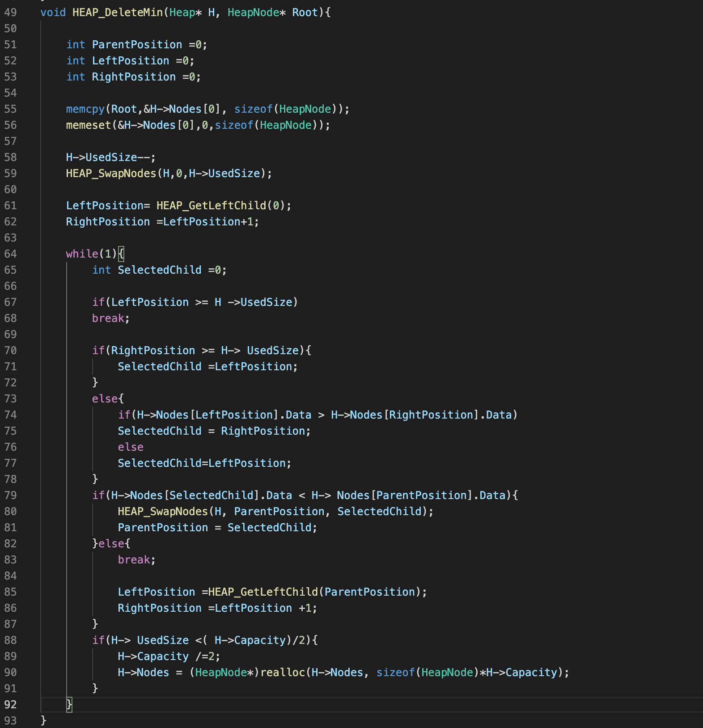The height and width of the screenshot is (728, 703).
Task: Click sizeof(HeapNode) on line 90
Action: pos(428,673)
